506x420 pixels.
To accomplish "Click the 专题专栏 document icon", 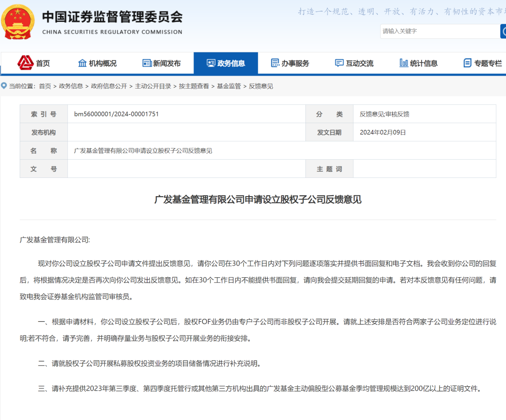I will [467, 63].
